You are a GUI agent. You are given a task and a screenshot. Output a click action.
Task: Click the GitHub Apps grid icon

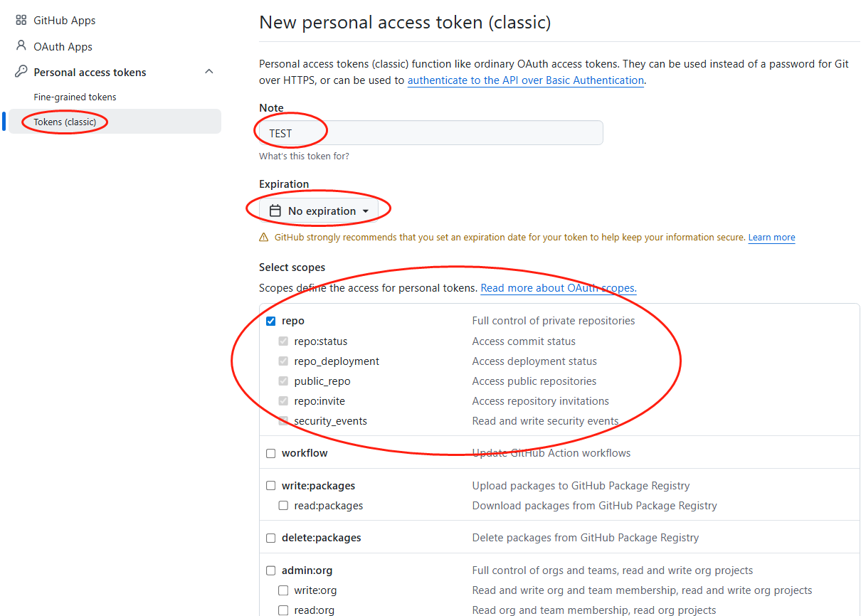[x=21, y=21]
